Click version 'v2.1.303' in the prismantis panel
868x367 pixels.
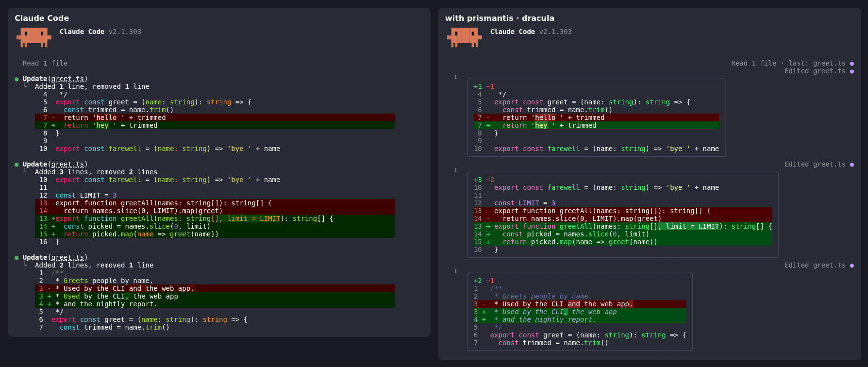[x=555, y=32]
